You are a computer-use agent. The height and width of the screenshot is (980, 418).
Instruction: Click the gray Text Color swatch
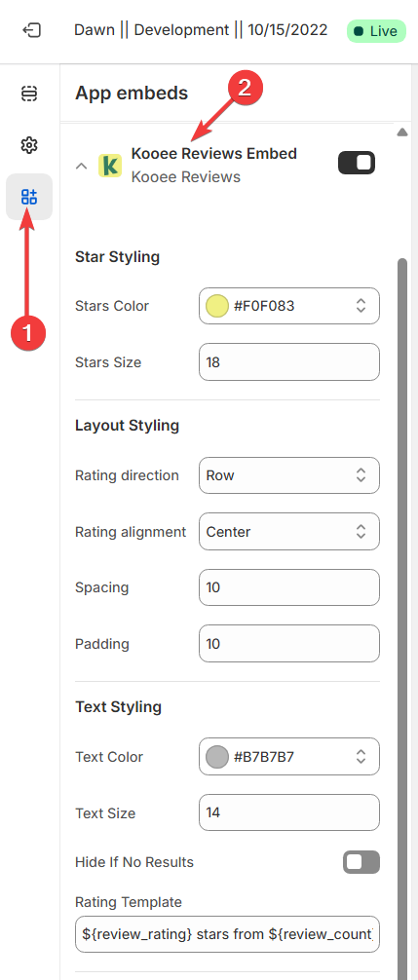point(217,757)
